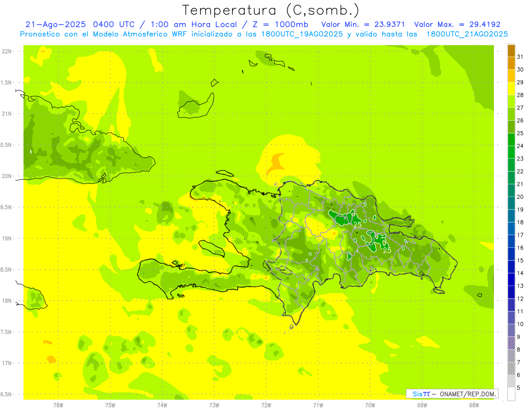The image size is (532, 411).
Task: Click the lime legend band between 27 and 28
Action: tap(511, 102)
